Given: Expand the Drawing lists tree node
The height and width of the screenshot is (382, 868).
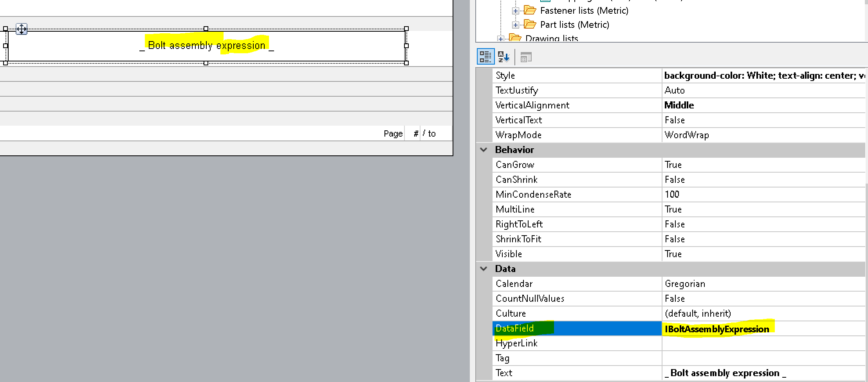Looking at the screenshot, I should coord(500,38).
